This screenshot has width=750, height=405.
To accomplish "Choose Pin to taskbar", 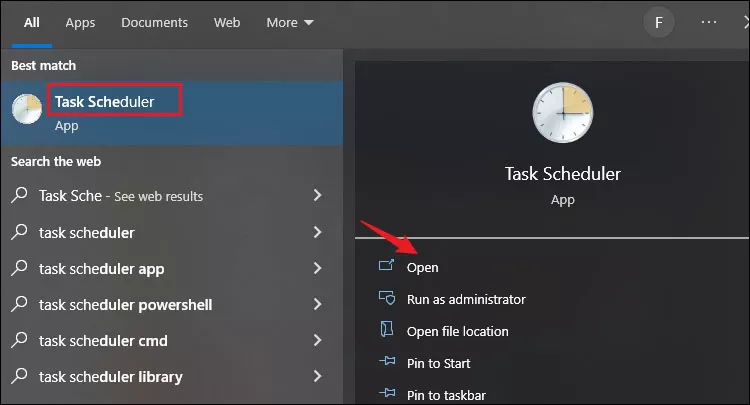I will [x=446, y=395].
